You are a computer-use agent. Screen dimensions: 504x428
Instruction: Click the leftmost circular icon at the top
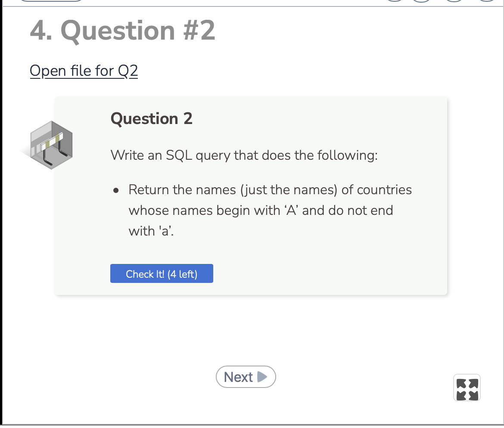click(395, 2)
